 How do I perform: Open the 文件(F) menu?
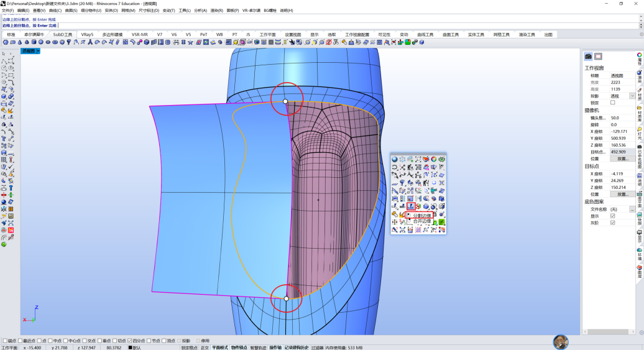pyautogui.click(x=8, y=11)
